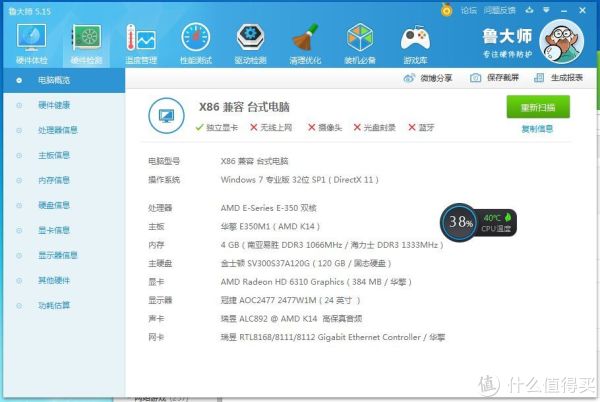Click the AMD E-Series E-350 双核 processor text
Viewport: 600px width, 402px height.
(x=269, y=208)
